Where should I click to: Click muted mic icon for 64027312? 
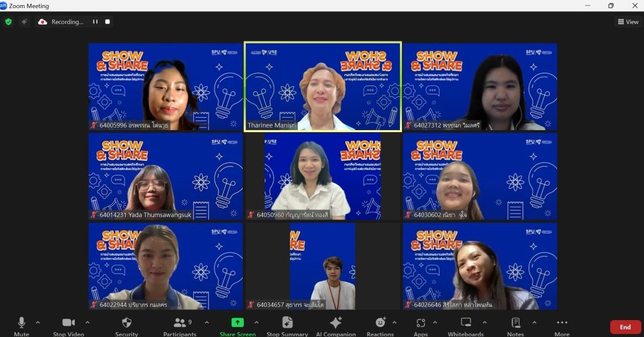[x=408, y=125]
